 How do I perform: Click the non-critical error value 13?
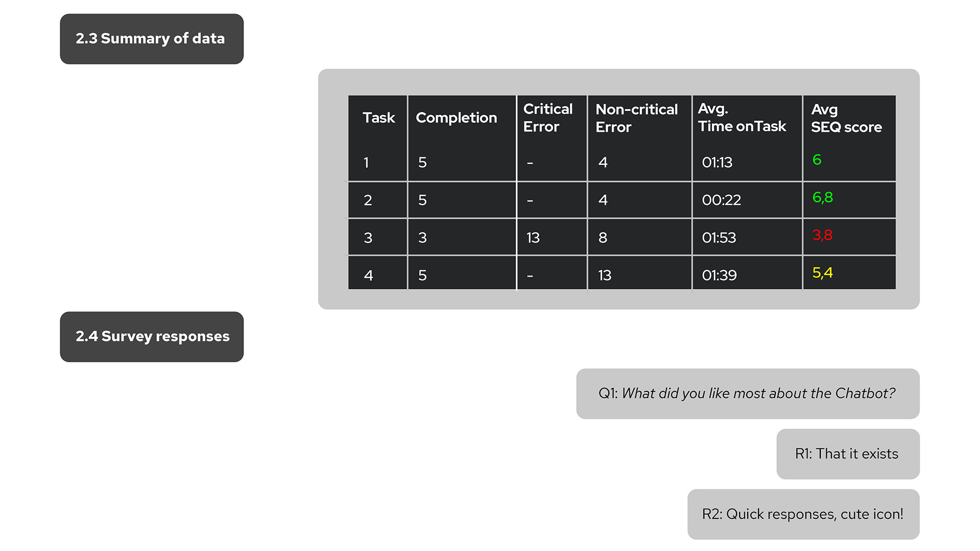tap(605, 275)
